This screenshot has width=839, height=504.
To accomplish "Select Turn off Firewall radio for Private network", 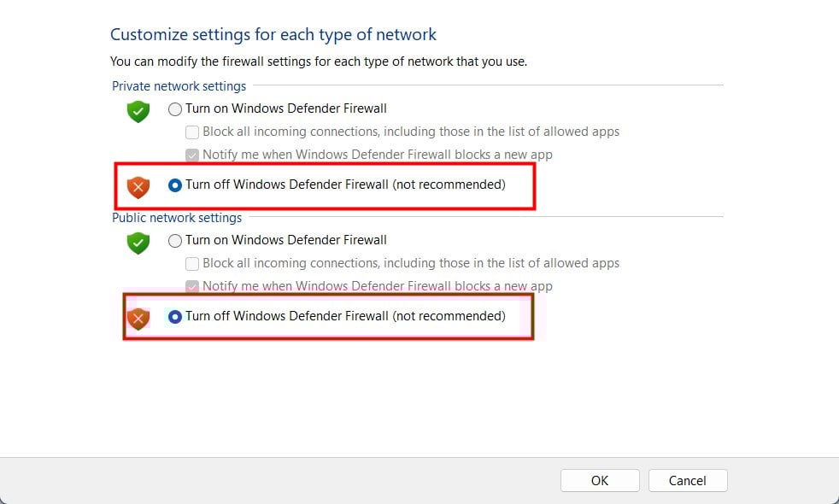I will [175, 185].
